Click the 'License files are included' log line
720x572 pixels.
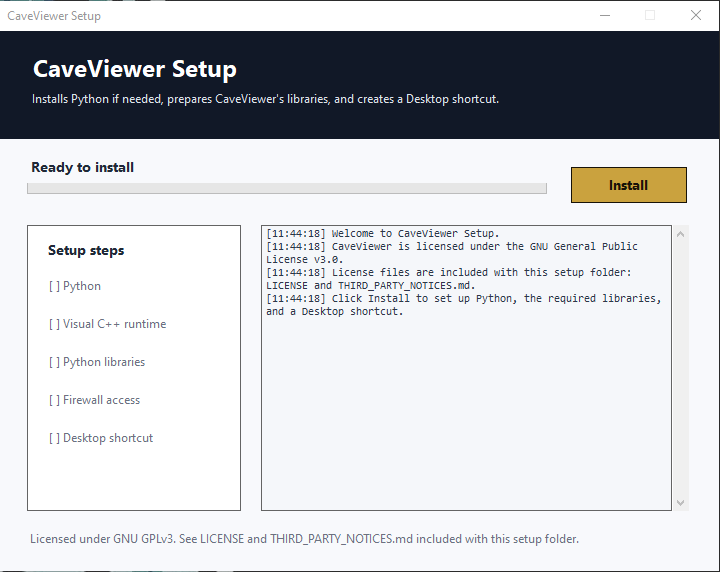(449, 279)
